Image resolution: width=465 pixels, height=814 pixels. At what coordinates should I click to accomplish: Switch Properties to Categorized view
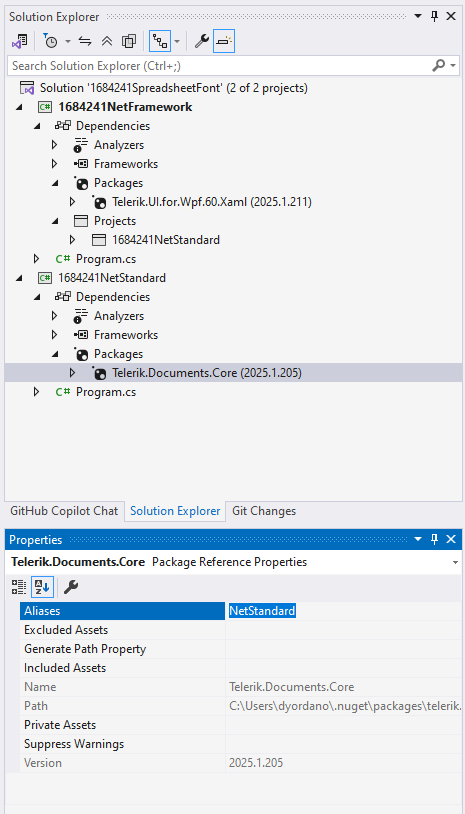tap(19, 587)
